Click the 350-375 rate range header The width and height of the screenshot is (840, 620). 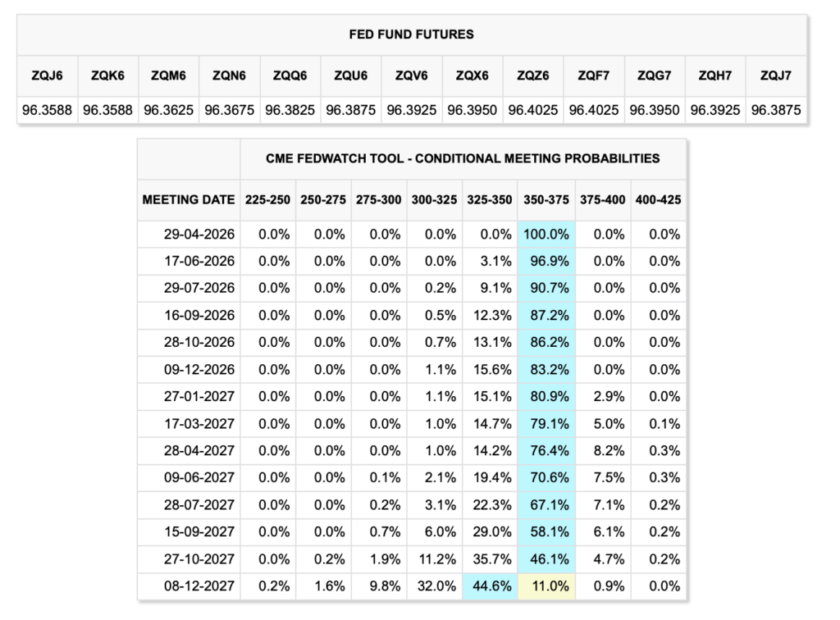[546, 199]
